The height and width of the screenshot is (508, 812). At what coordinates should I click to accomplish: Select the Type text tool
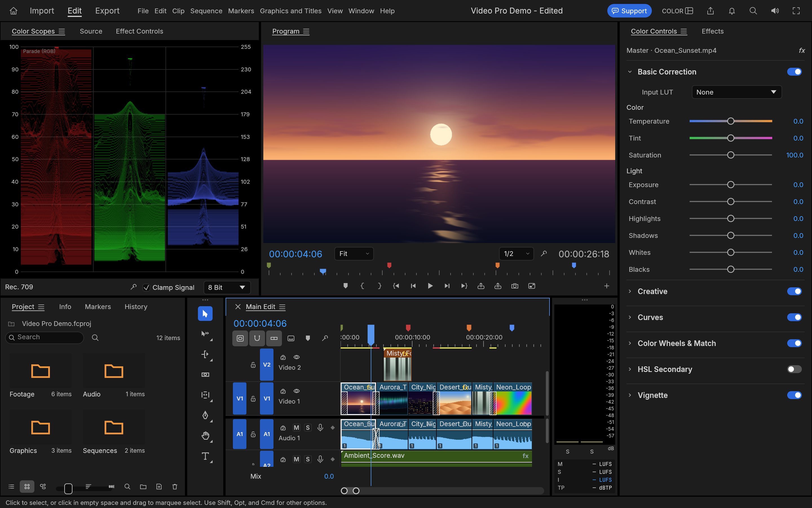205,456
